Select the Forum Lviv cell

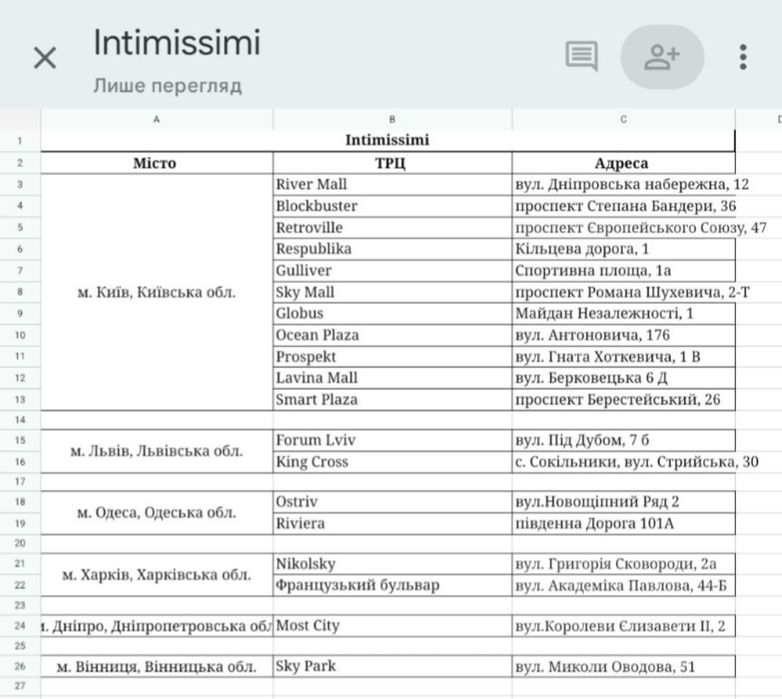point(392,440)
